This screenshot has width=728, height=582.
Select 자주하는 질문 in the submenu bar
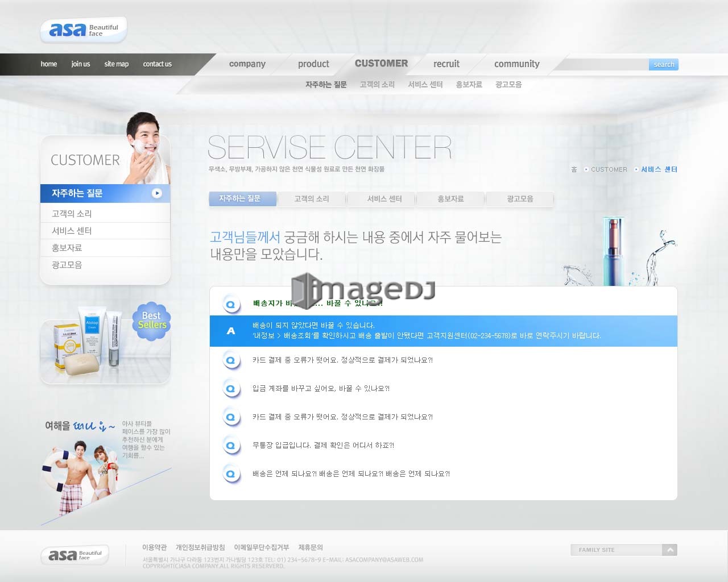pos(326,85)
